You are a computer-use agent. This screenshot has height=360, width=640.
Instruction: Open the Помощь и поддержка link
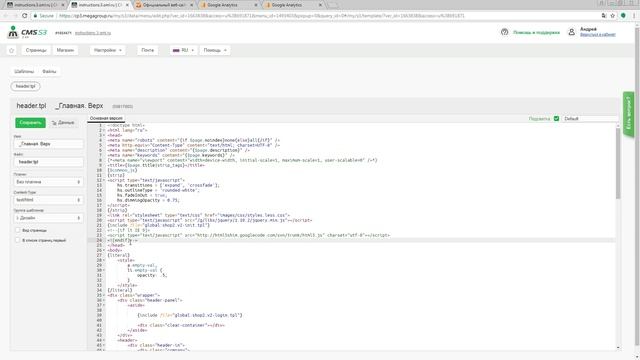(x=536, y=32)
